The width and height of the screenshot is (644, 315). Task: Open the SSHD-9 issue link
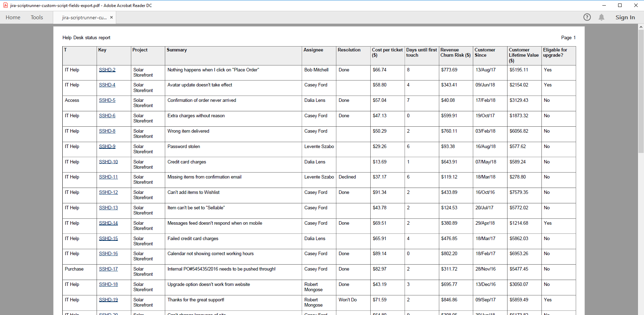(x=107, y=147)
